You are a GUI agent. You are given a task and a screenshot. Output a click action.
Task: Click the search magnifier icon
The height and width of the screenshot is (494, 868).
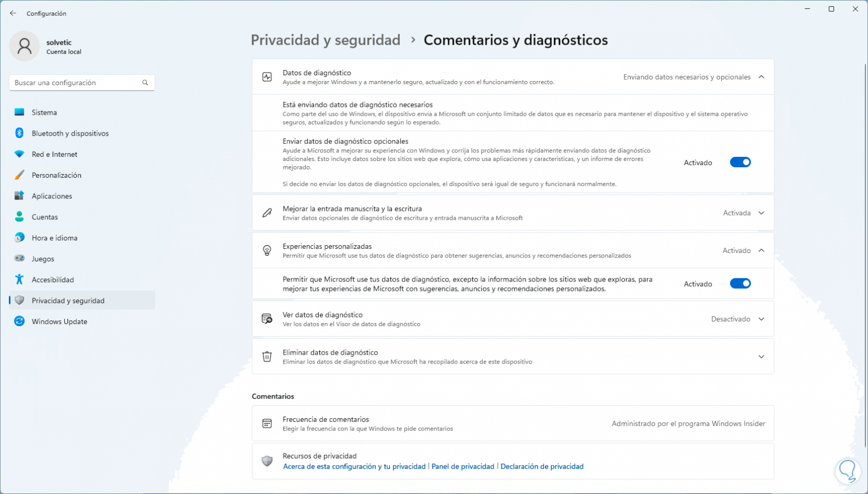tap(145, 83)
